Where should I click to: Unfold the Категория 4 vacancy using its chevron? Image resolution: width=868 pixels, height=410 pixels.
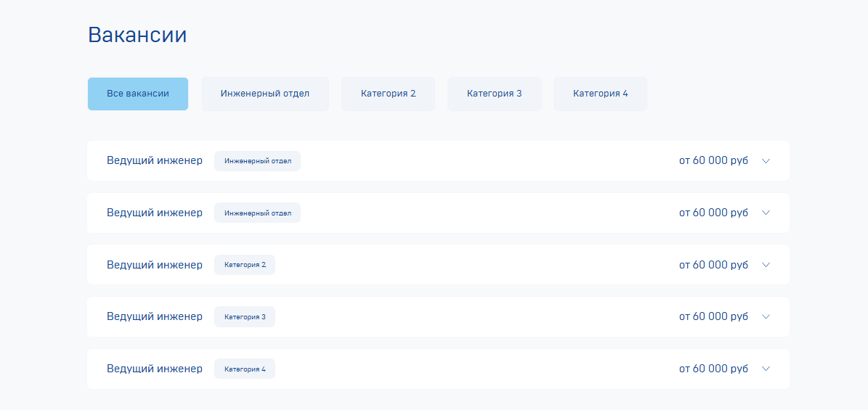[x=766, y=369]
